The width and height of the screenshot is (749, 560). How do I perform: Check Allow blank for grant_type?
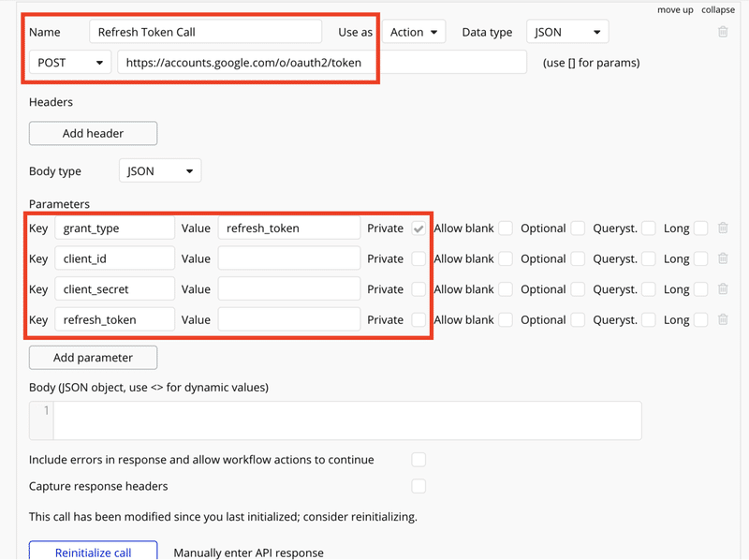(506, 228)
